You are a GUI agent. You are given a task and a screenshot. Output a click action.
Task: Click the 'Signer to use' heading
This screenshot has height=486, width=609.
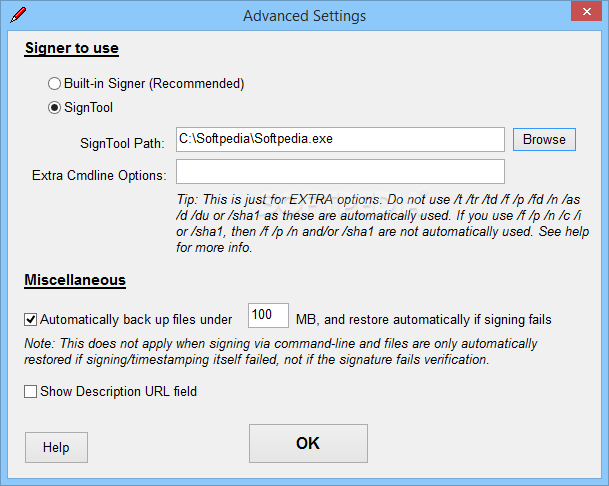[x=71, y=48]
